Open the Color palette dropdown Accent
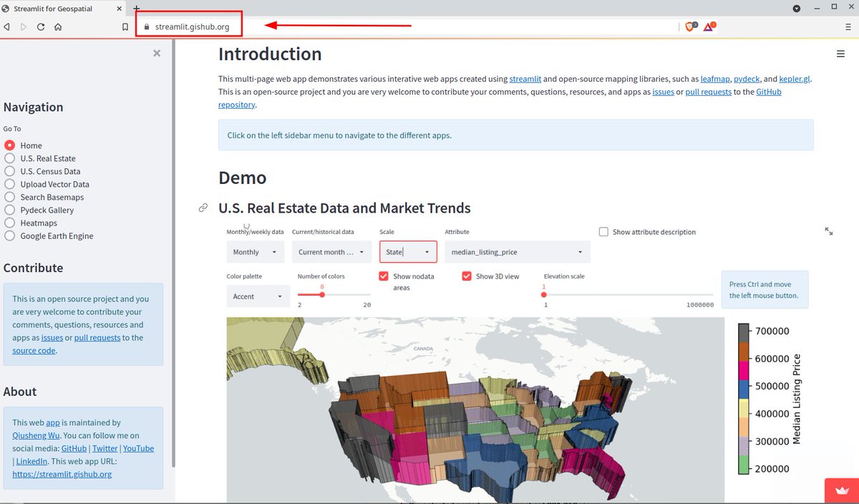This screenshot has height=504, width=859. [258, 296]
